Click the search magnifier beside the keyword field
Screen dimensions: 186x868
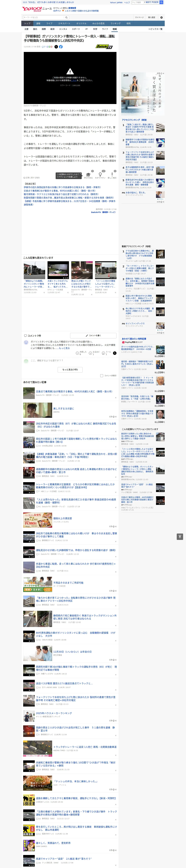pyautogui.click(x=66, y=18)
